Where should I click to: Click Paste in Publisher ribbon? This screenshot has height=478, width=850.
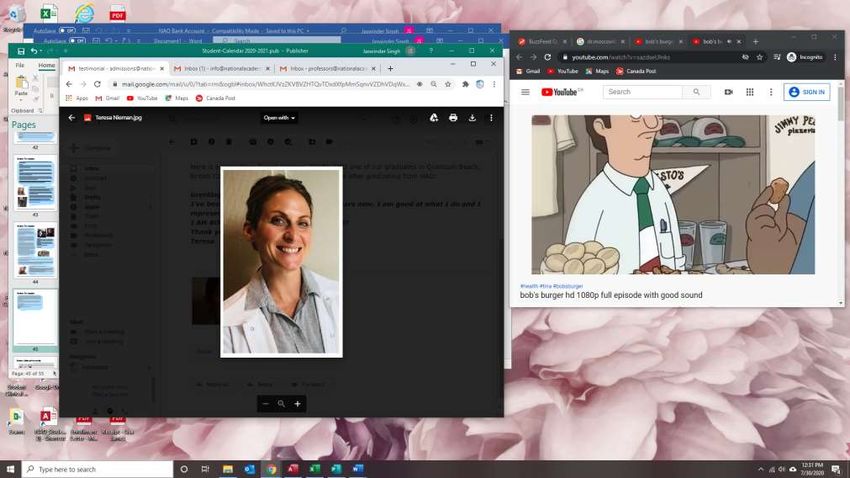(21, 87)
